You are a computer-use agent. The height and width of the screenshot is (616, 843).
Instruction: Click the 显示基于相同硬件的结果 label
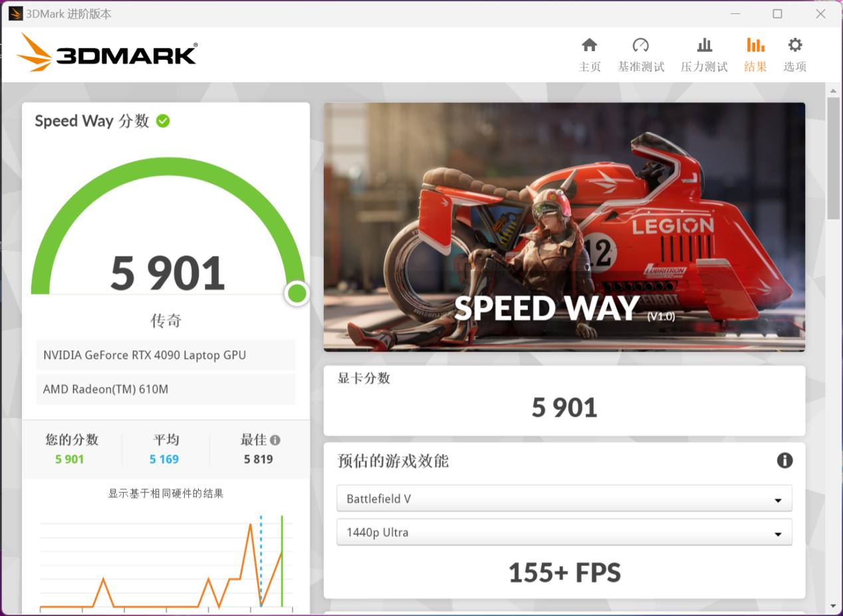point(166,493)
